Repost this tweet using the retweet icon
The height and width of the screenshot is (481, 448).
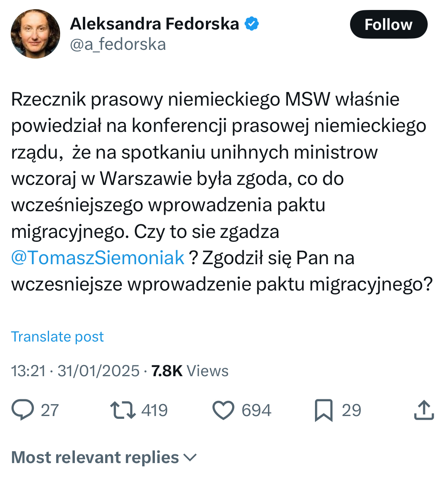(123, 410)
